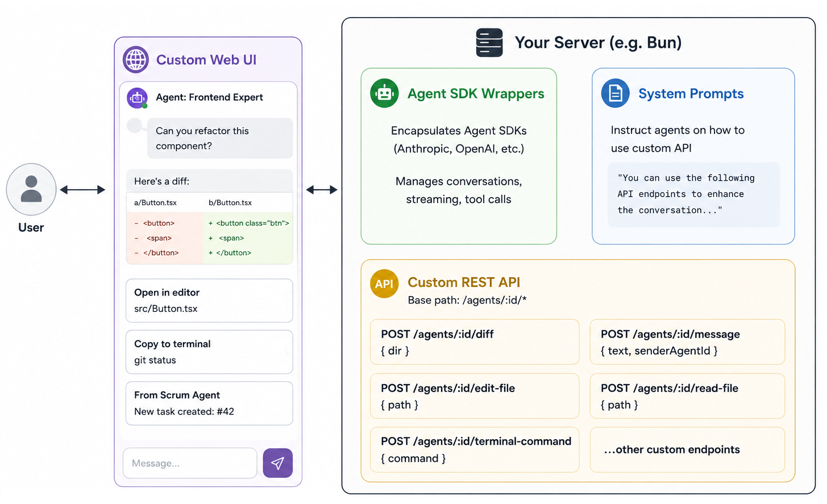The image size is (827, 504).
Task: Click the quoted system prompt code block
Action: 693,195
